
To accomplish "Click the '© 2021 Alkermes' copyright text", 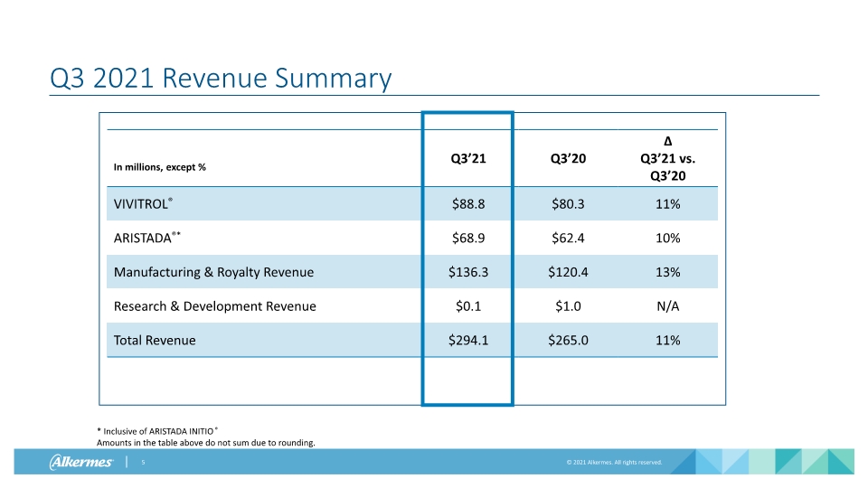I will [614, 462].
